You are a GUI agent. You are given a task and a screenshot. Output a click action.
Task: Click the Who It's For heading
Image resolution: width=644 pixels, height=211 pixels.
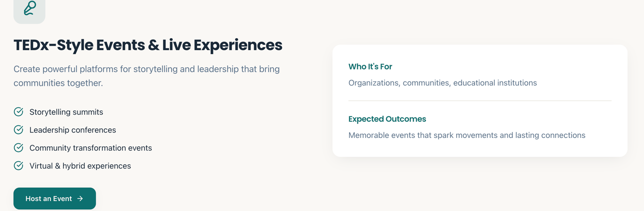point(370,67)
